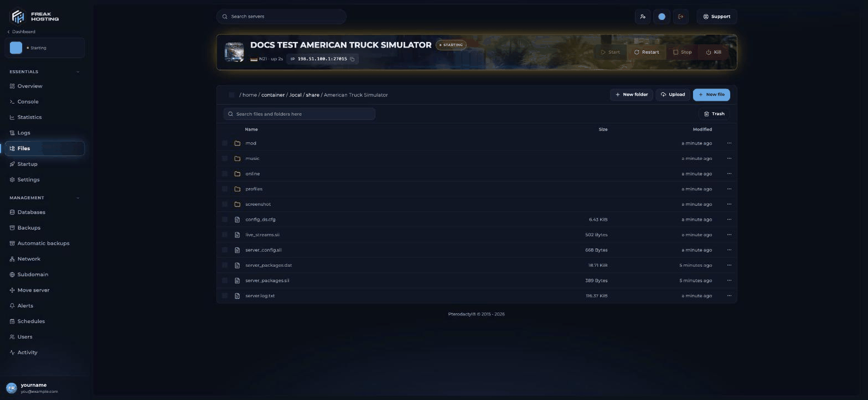Viewport: 868px width, 400px height.
Task: Click the folder icon beside music
Action: [x=237, y=159]
